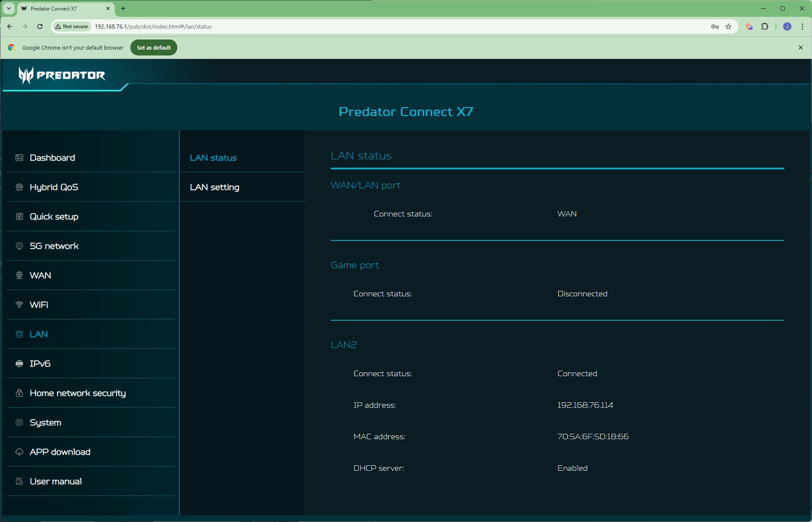Bookmark this page with star icon
Screen dimensions: 812x522
(x=728, y=26)
